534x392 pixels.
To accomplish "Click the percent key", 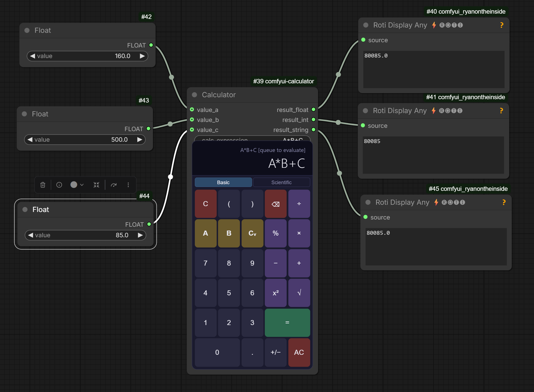I will (x=275, y=233).
